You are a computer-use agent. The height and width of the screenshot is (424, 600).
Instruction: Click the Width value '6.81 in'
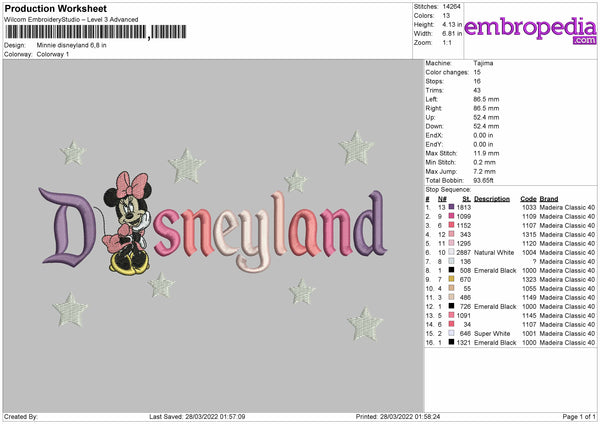(452, 34)
